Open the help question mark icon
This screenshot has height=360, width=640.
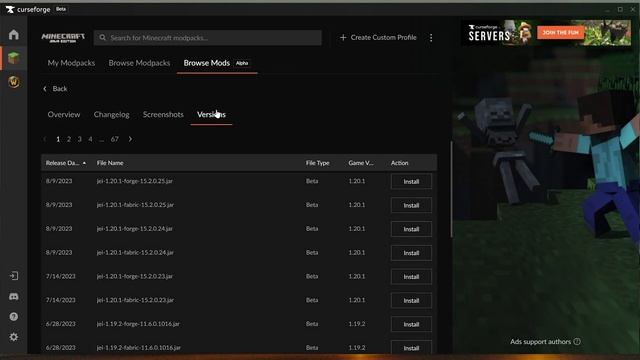(14, 317)
